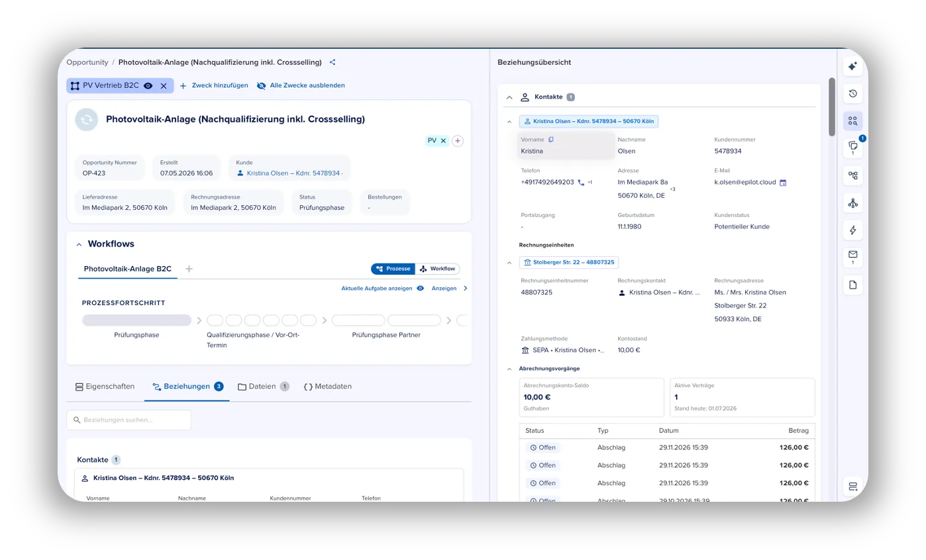Viewport: 926px width, 560px height.
Task: Open the Metadaten tab
Action: 327,387
